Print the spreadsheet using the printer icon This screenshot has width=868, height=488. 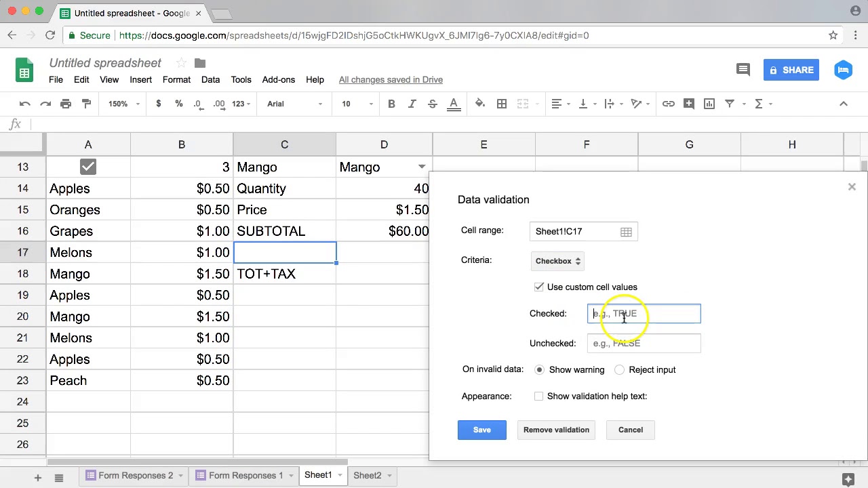pos(66,104)
